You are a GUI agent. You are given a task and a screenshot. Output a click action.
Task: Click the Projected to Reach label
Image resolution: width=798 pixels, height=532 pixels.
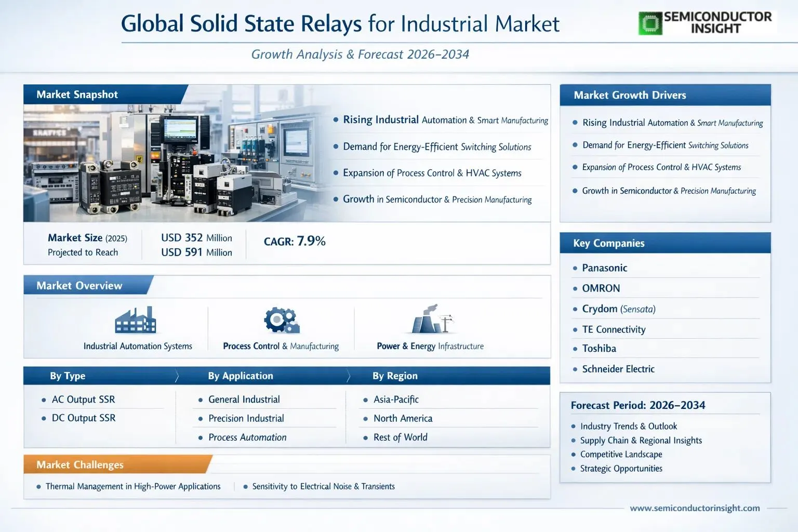coord(83,252)
